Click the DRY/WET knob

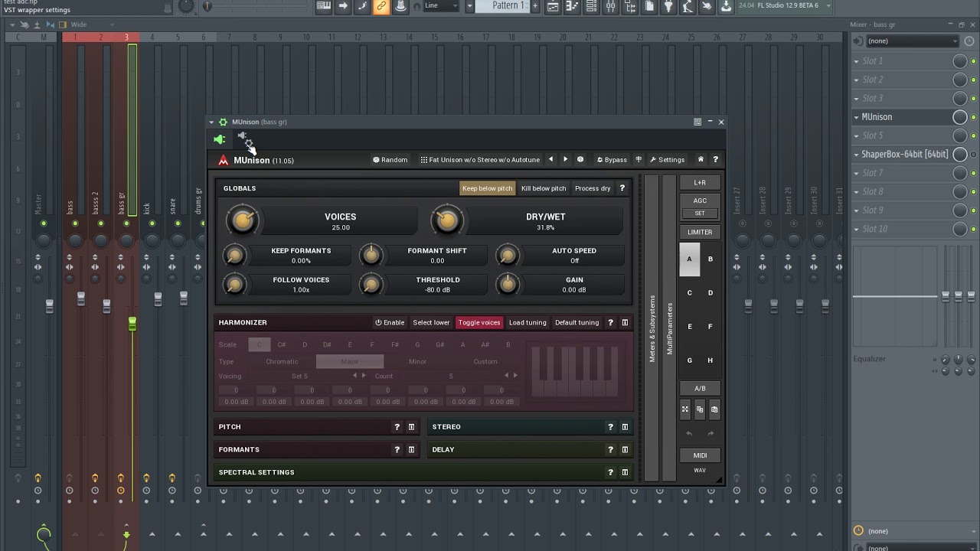[x=447, y=221]
